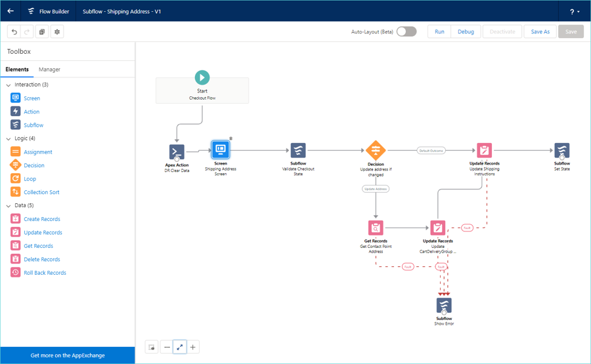Viewport: 591px width, 364px height.
Task: Click the undo toolbar icon
Action: (x=14, y=31)
